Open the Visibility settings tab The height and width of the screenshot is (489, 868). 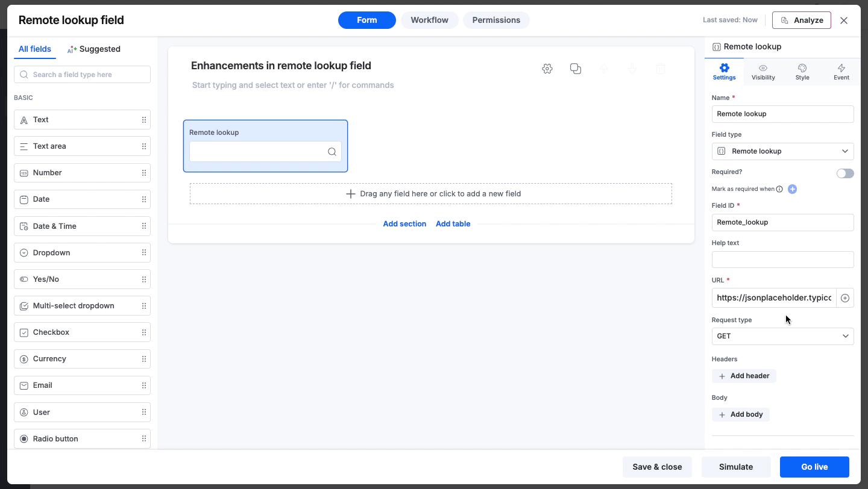tap(763, 72)
